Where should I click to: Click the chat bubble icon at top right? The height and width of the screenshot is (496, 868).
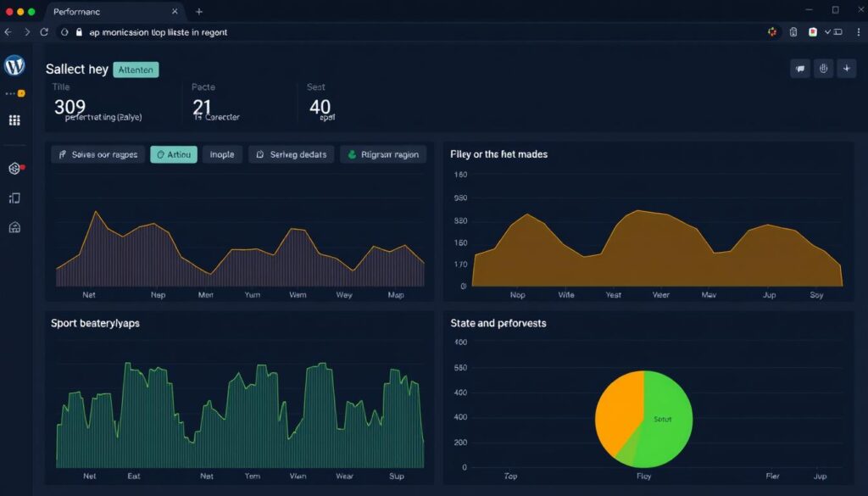coord(799,70)
